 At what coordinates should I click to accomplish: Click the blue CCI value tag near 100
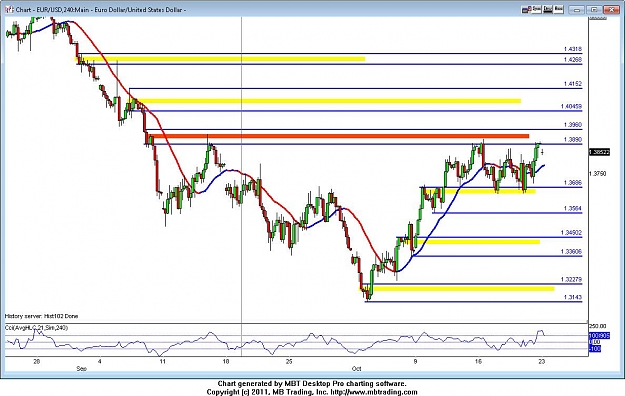[599, 336]
